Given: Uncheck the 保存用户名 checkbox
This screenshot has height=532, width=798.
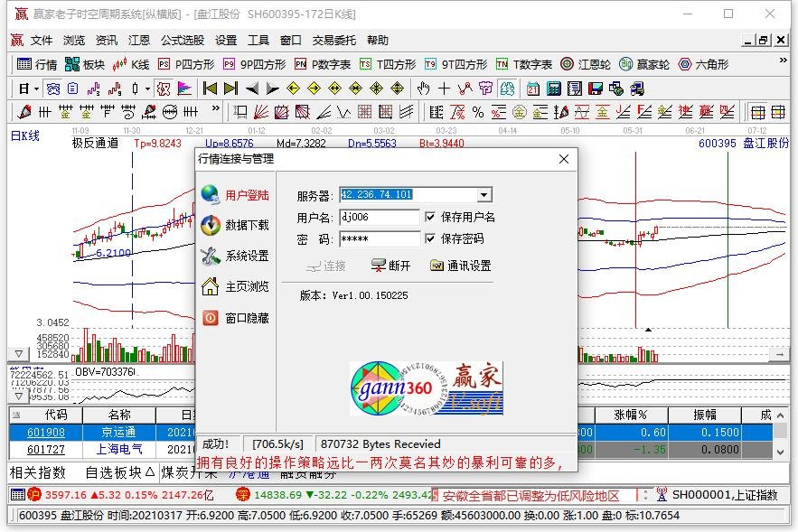Looking at the screenshot, I should tap(429, 217).
